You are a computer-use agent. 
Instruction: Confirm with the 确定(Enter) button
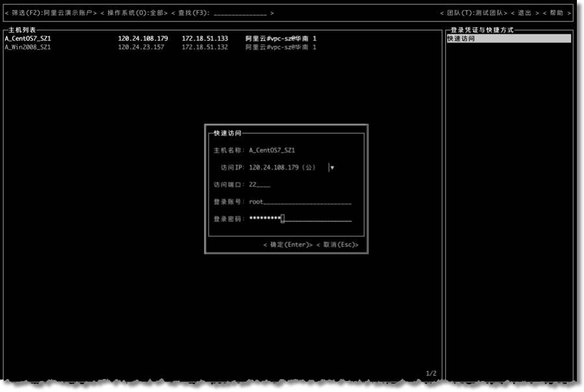click(287, 245)
